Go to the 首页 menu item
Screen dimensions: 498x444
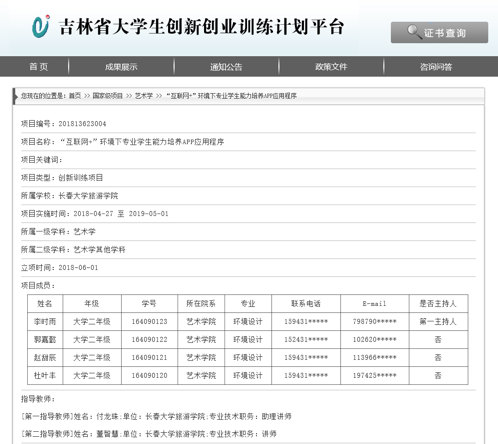[x=39, y=67]
